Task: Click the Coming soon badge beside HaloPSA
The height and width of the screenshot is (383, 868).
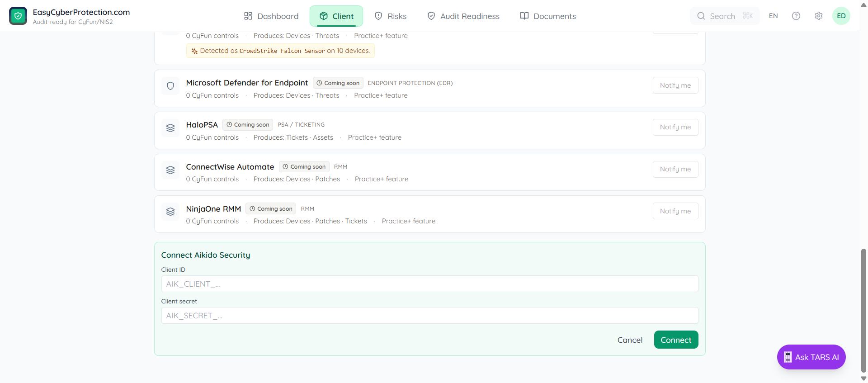Action: 248,125
